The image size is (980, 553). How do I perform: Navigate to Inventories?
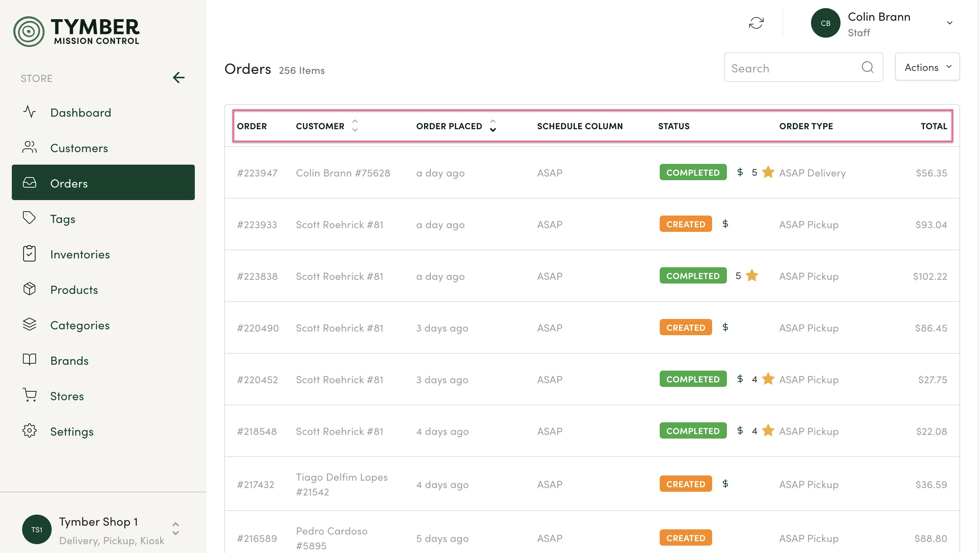pos(103,254)
